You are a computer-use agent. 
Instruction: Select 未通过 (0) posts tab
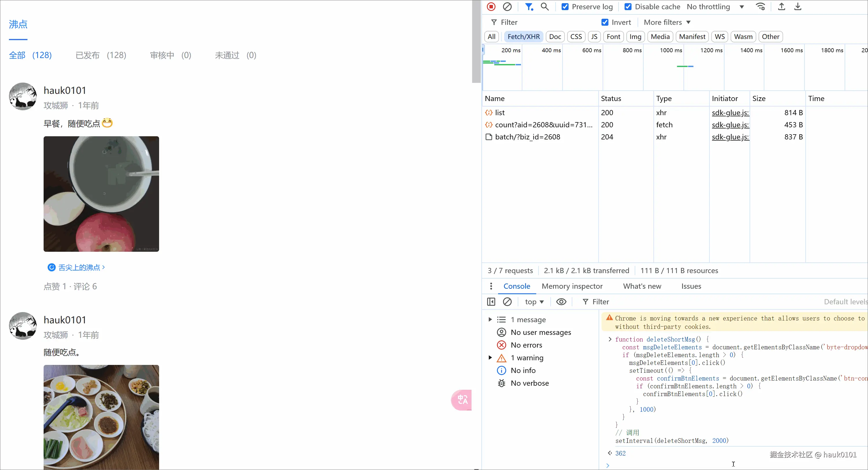(236, 55)
